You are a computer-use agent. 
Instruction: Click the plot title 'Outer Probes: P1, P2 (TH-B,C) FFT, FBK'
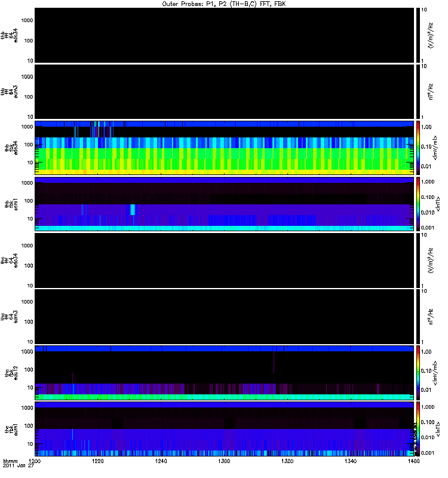pos(224,4)
